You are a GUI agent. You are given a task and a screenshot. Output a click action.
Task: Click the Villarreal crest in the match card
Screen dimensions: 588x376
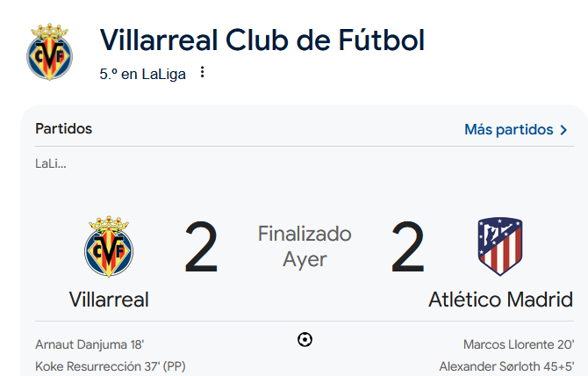(109, 247)
